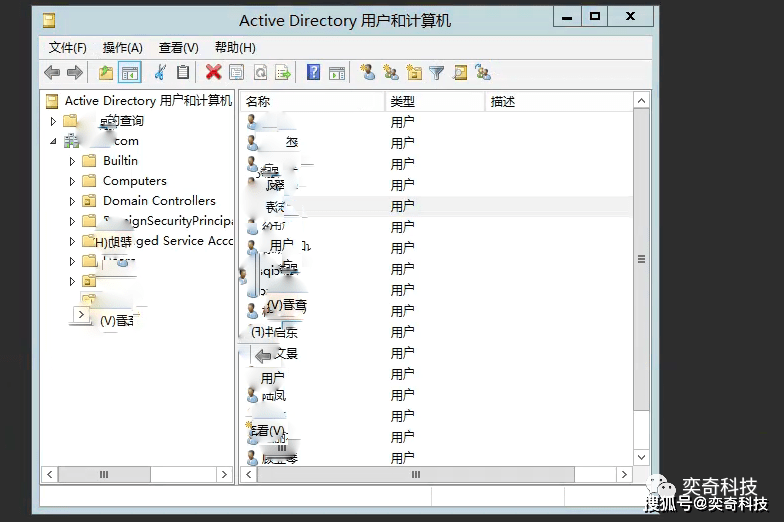Viewport: 784px width, 522px height.
Task: Click the Cut scissors icon
Action: coord(160,72)
